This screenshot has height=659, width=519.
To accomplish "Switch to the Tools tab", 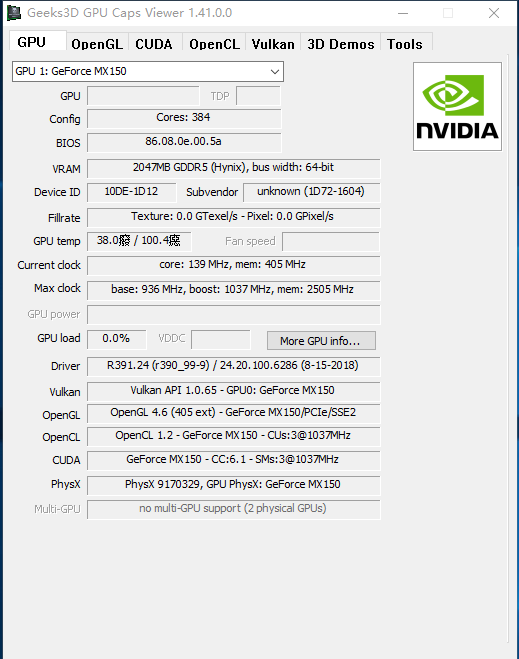I will tap(405, 44).
